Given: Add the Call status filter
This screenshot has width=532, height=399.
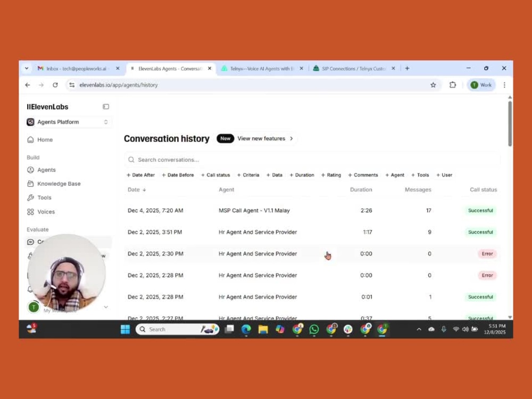Looking at the screenshot, I should (x=215, y=175).
